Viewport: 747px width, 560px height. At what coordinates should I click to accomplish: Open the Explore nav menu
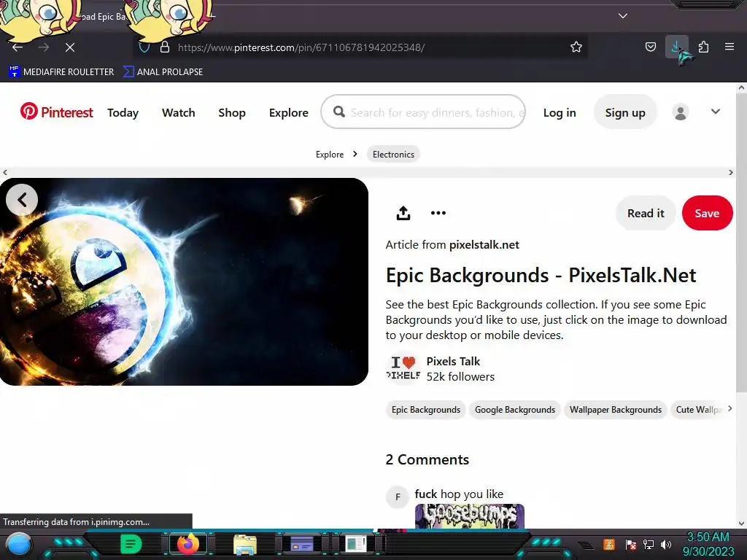[x=289, y=112]
